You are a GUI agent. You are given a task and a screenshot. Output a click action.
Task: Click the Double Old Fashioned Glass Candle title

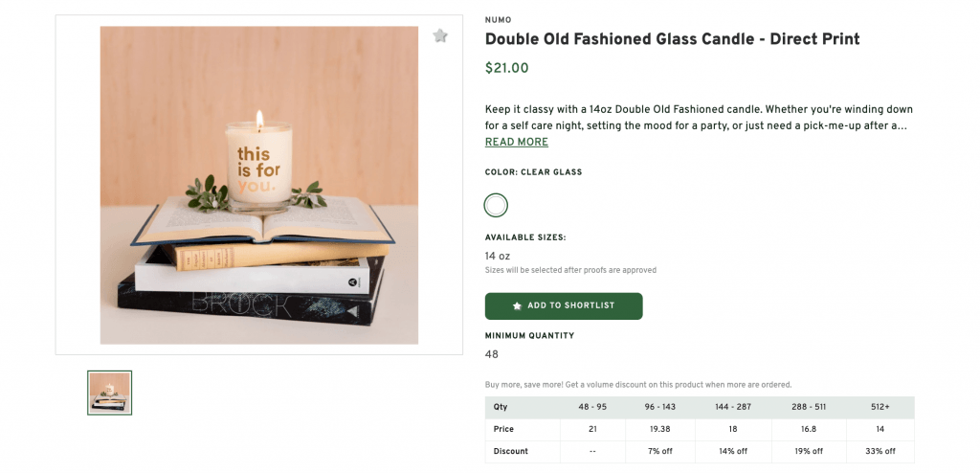pyautogui.click(x=672, y=39)
